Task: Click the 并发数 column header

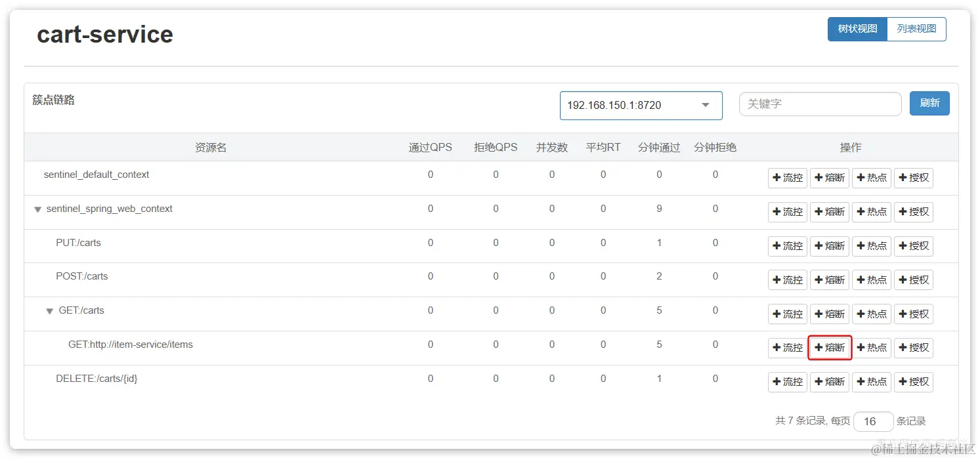Action: click(552, 148)
